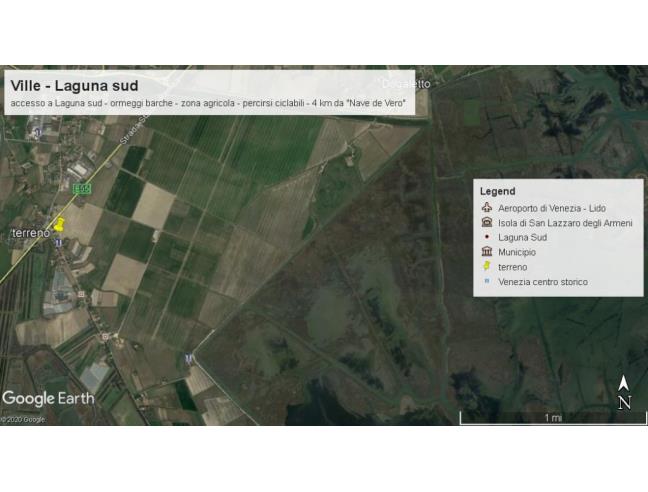The height and width of the screenshot is (492, 648).
Task: Select 'Isola di San Lazzaro degli Armeni' text
Action: (x=565, y=223)
